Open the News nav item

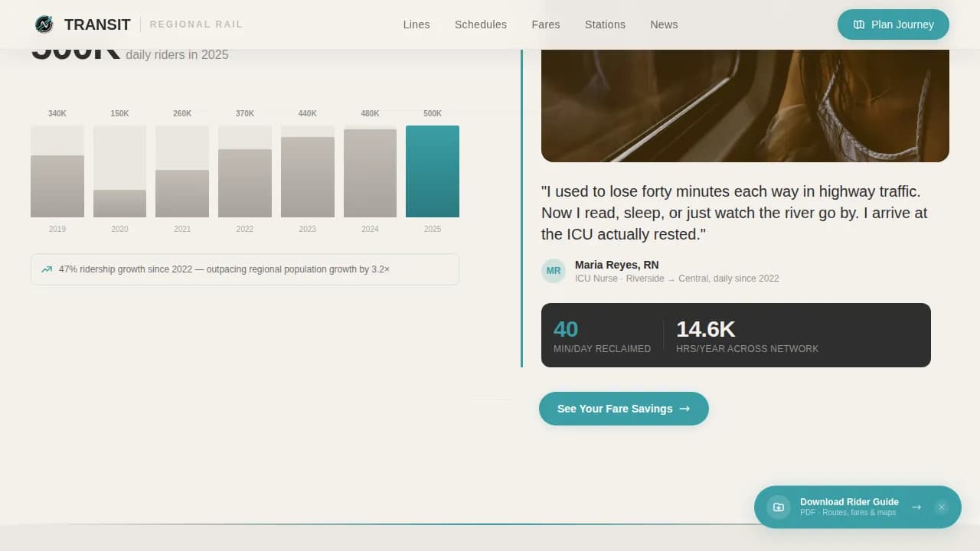click(664, 24)
